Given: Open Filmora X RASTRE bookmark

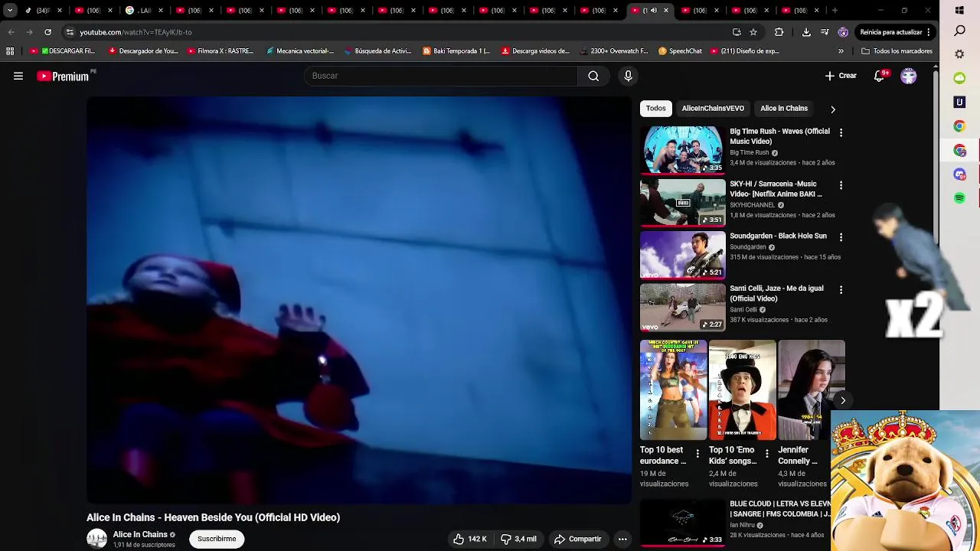Looking at the screenshot, I should 220,51.
